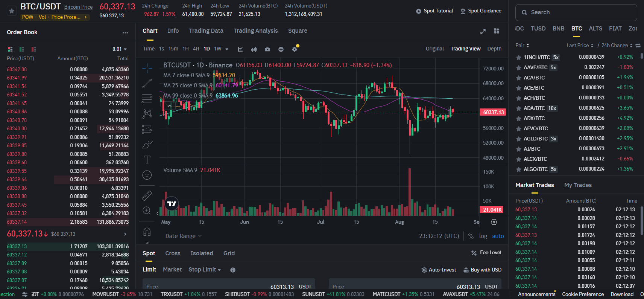
Task: Expand the last price details arrow
Action: (125, 234)
